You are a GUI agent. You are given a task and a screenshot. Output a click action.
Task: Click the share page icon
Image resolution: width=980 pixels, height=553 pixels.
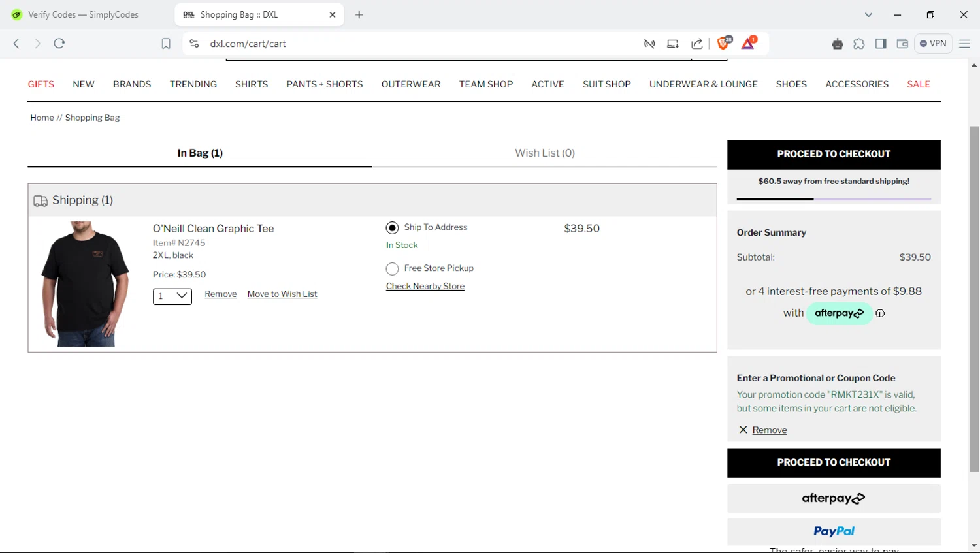coord(697,44)
